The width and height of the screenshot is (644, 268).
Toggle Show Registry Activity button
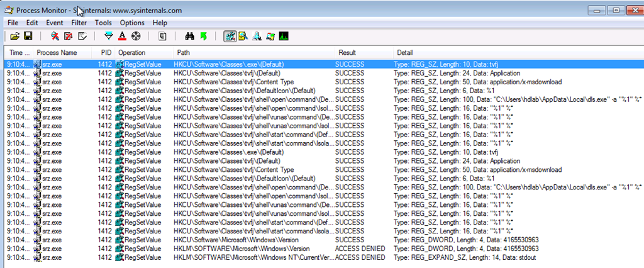pyautogui.click(x=230, y=36)
